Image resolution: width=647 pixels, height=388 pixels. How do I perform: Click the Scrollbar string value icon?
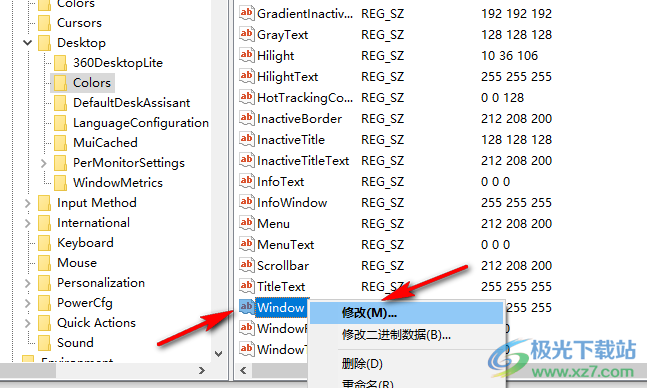point(247,265)
